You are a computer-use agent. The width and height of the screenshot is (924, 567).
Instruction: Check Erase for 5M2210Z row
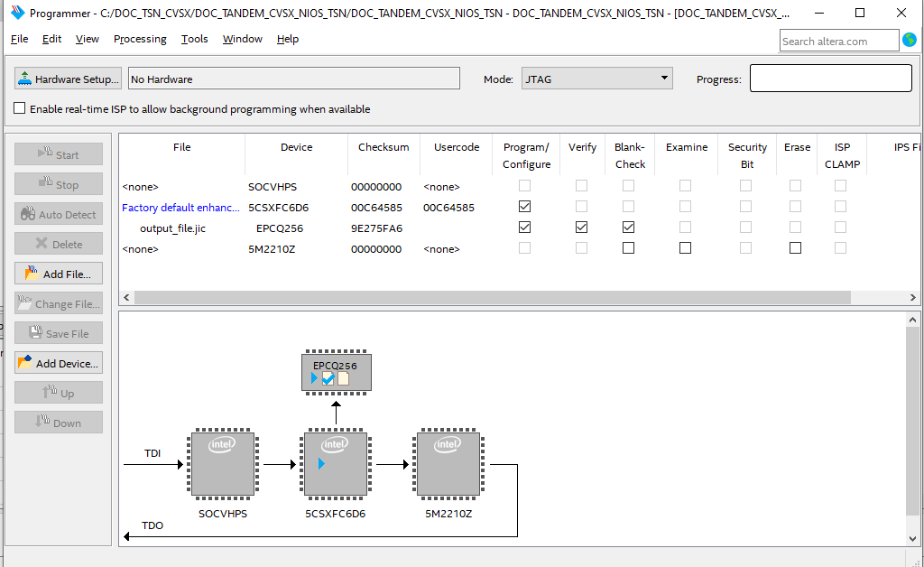coord(796,248)
